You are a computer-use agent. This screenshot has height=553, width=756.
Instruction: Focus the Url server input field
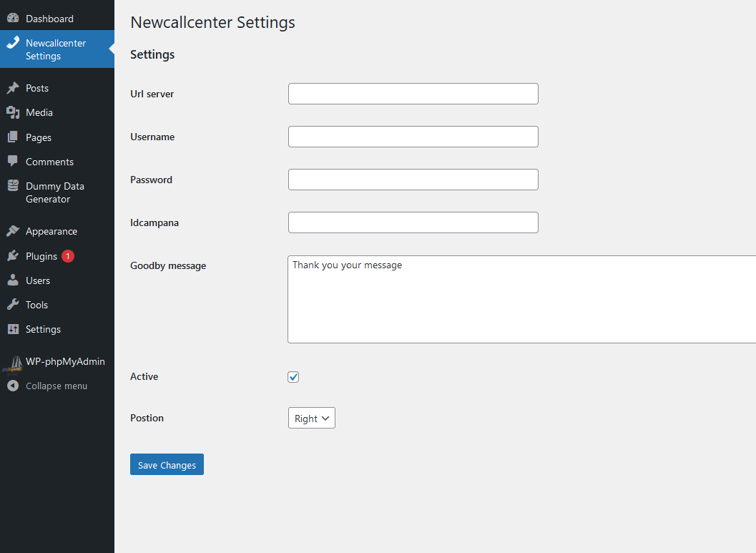(413, 94)
